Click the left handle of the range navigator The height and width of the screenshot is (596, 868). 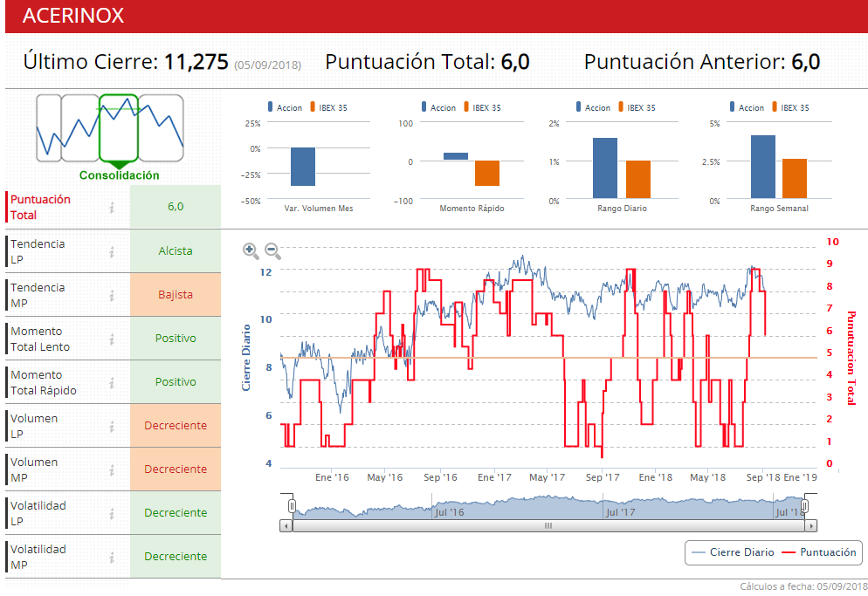(292, 505)
